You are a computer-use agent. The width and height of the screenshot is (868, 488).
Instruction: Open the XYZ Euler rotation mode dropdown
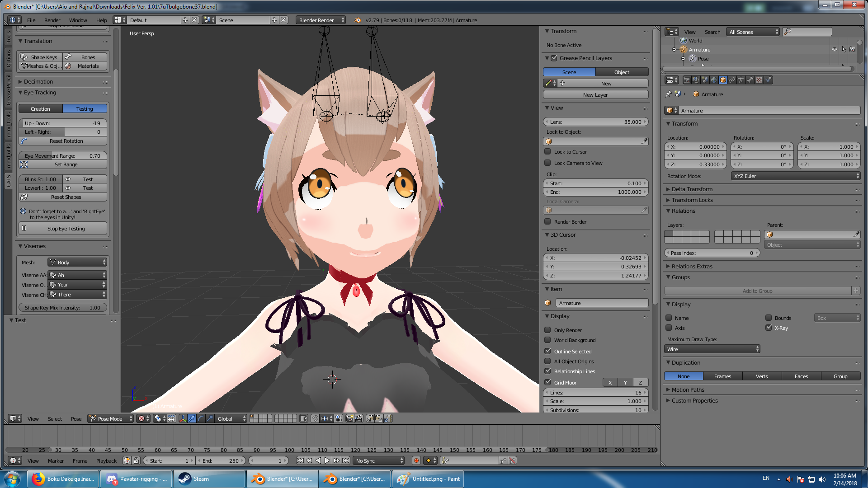[796, 176]
